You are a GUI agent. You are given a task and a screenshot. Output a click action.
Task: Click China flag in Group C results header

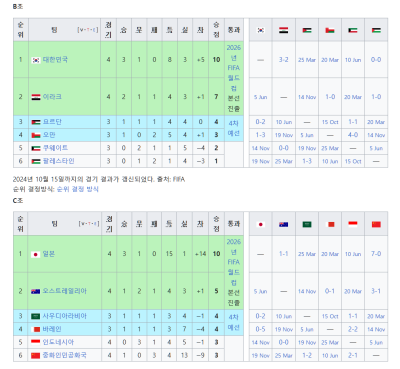point(376,224)
